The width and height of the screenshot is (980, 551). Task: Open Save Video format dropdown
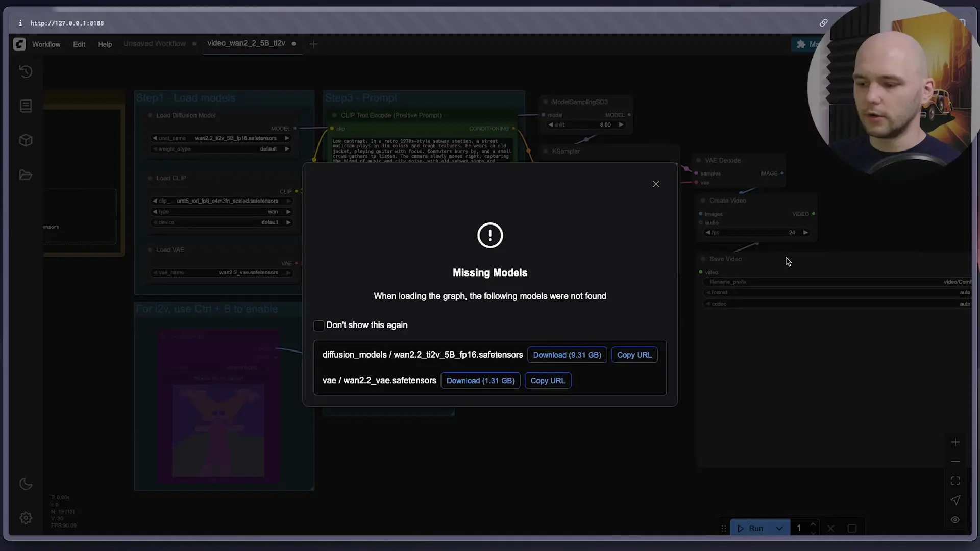click(837, 292)
